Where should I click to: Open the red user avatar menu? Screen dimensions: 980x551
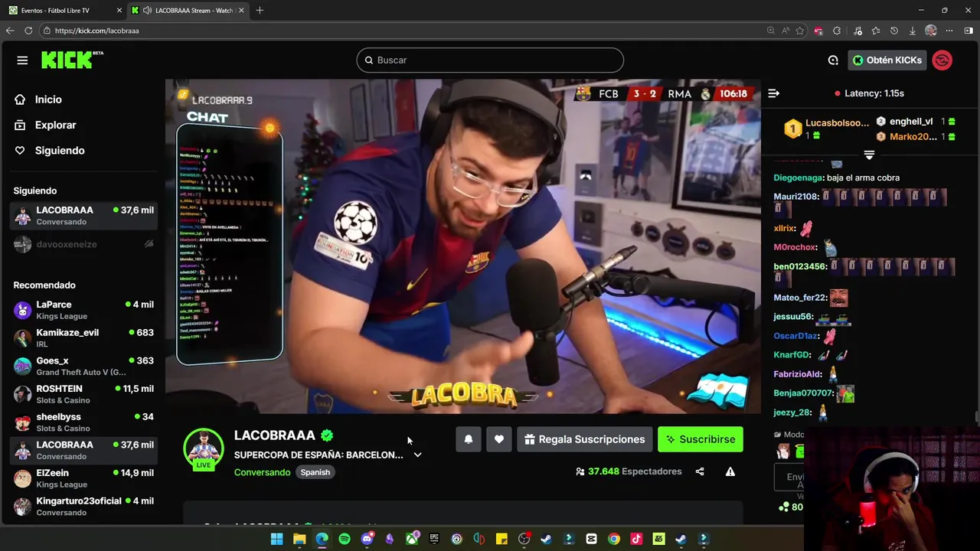pyautogui.click(x=942, y=60)
